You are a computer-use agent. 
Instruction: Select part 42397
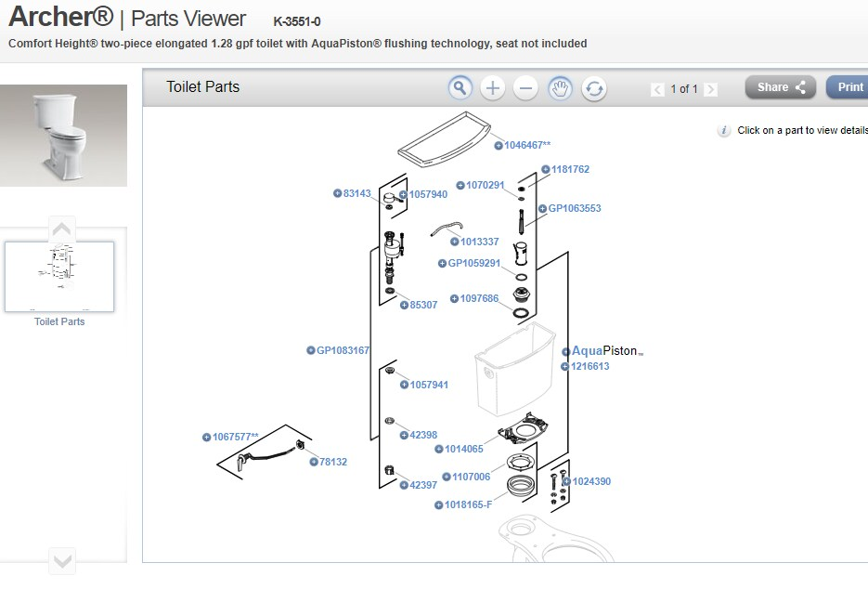(423, 485)
